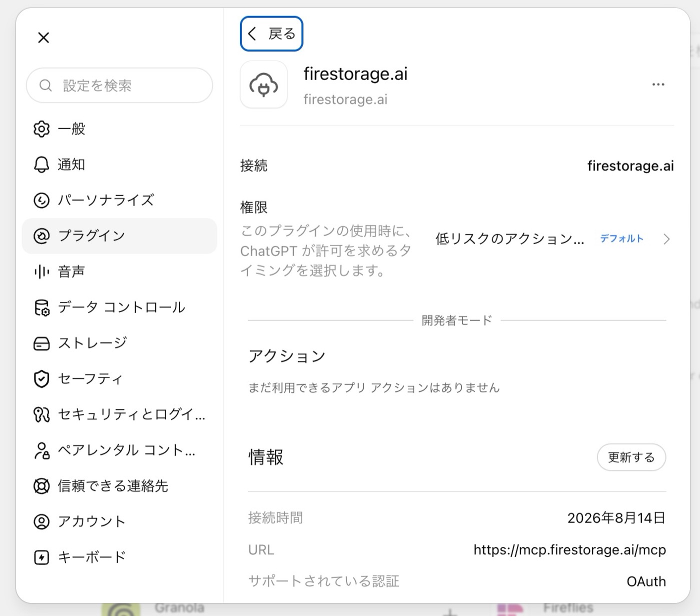Click the 接続時間 label
This screenshot has width=700, height=616.
pos(275,518)
